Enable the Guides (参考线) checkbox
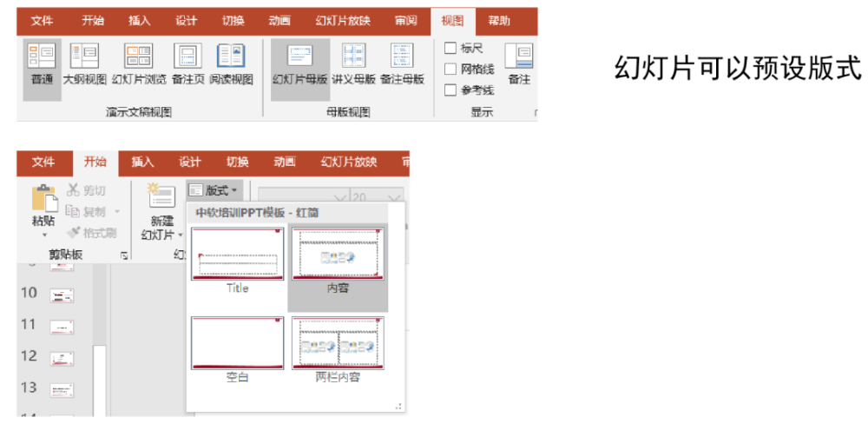The width and height of the screenshot is (868, 424). coord(450,89)
